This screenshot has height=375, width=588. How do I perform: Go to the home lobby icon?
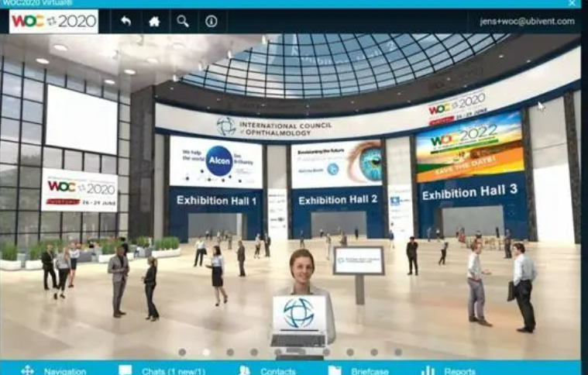coord(154,21)
